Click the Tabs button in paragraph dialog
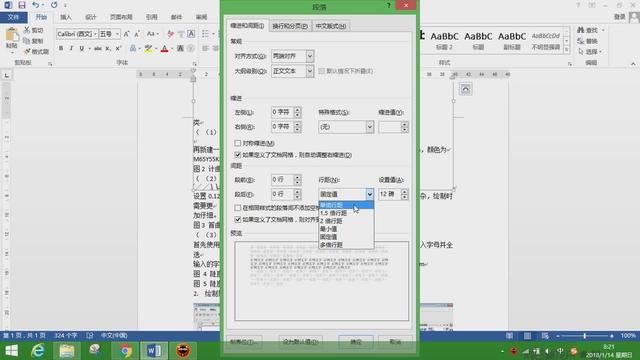The width and height of the screenshot is (640, 360). 244,342
